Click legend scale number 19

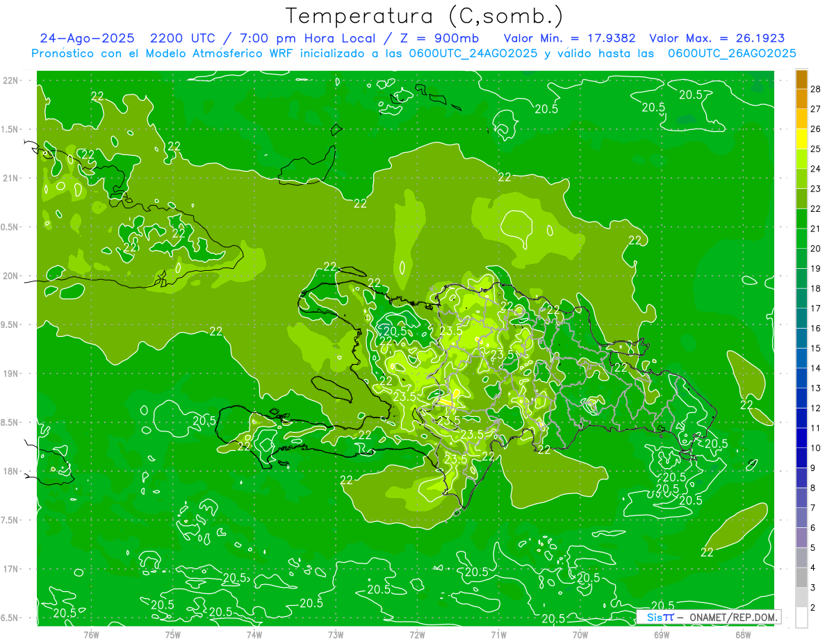tap(816, 269)
